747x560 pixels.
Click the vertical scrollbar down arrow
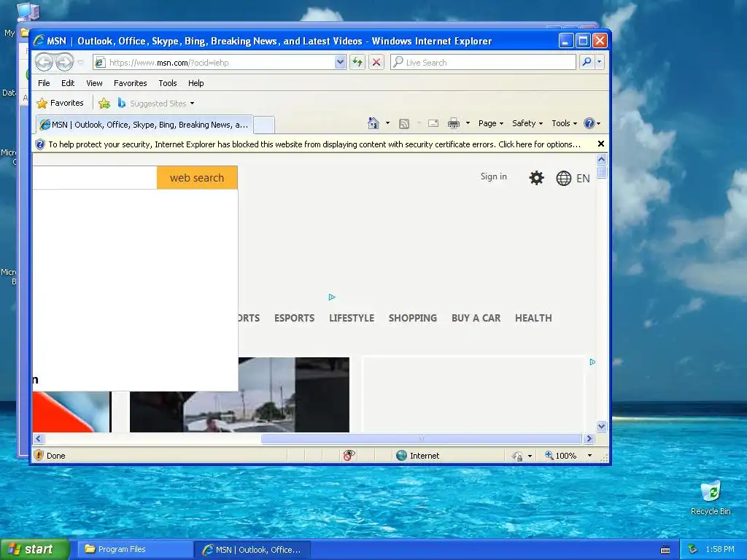601,426
